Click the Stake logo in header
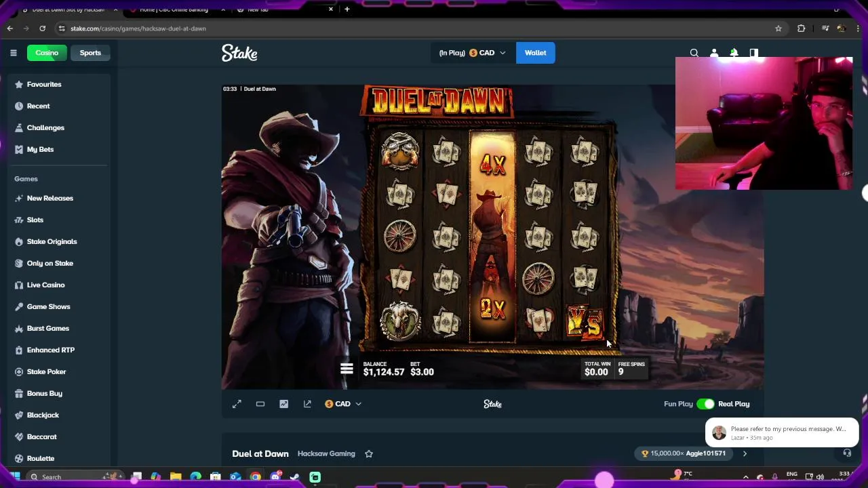This screenshot has width=868, height=488. tap(239, 53)
